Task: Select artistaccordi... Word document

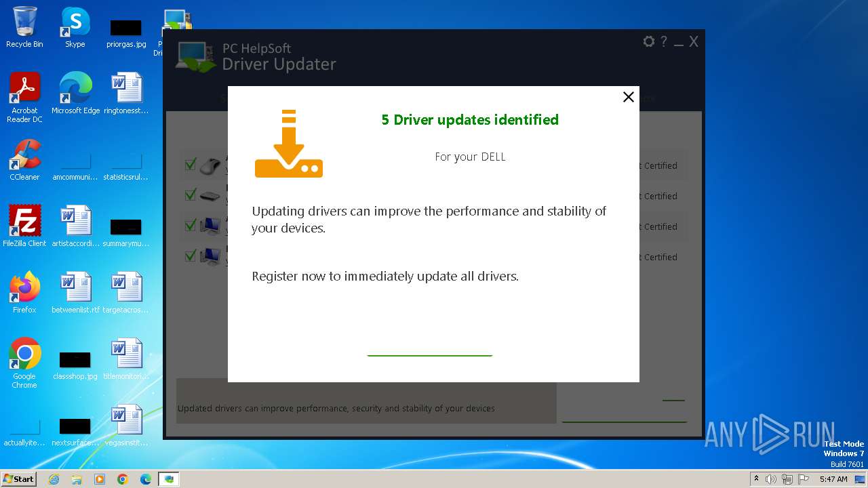Action: (75, 226)
